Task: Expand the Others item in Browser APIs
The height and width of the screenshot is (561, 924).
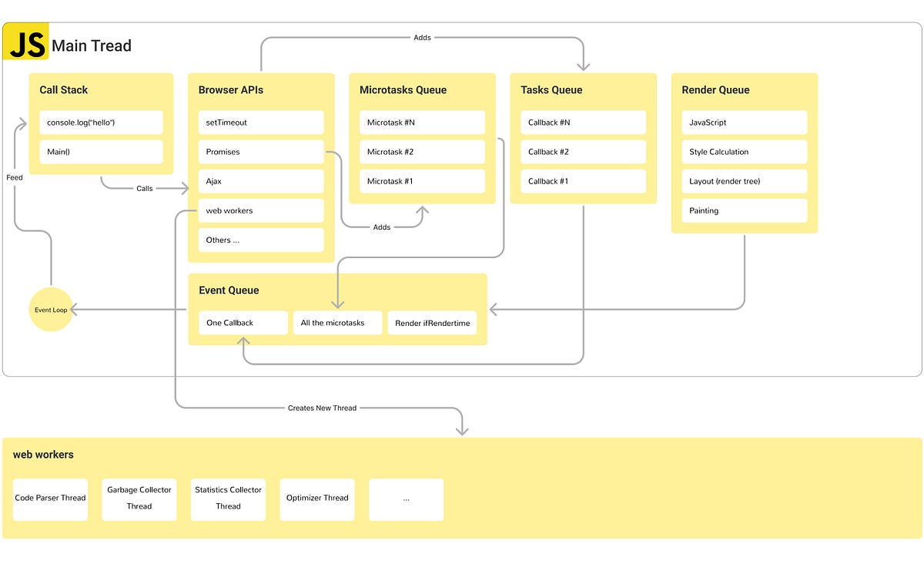Action: coord(260,240)
